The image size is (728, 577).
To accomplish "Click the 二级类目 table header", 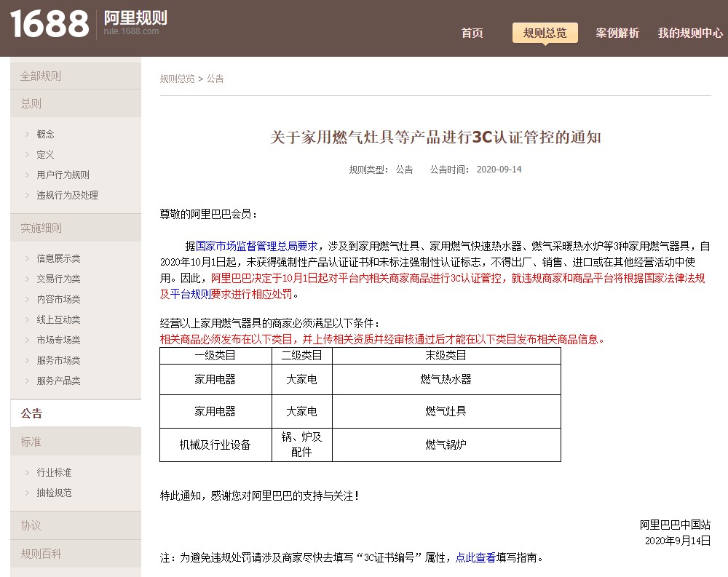I will click(x=302, y=356).
